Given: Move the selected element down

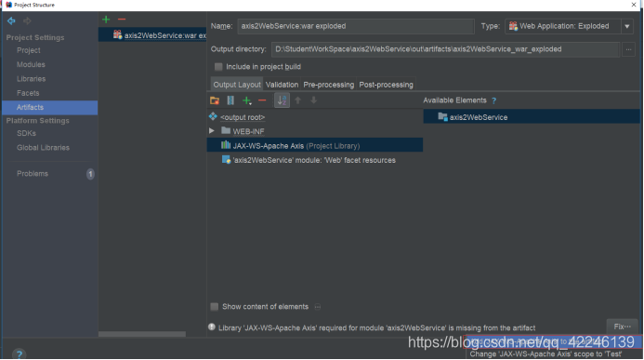Looking at the screenshot, I should [x=313, y=100].
